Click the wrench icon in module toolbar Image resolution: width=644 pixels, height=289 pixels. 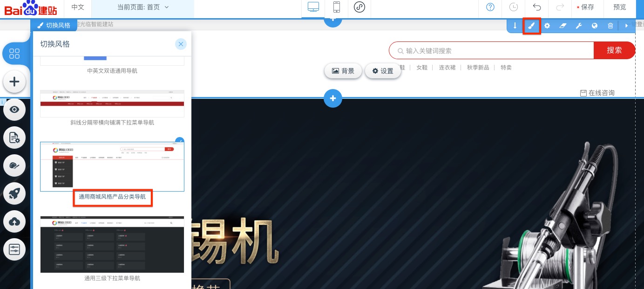click(579, 26)
